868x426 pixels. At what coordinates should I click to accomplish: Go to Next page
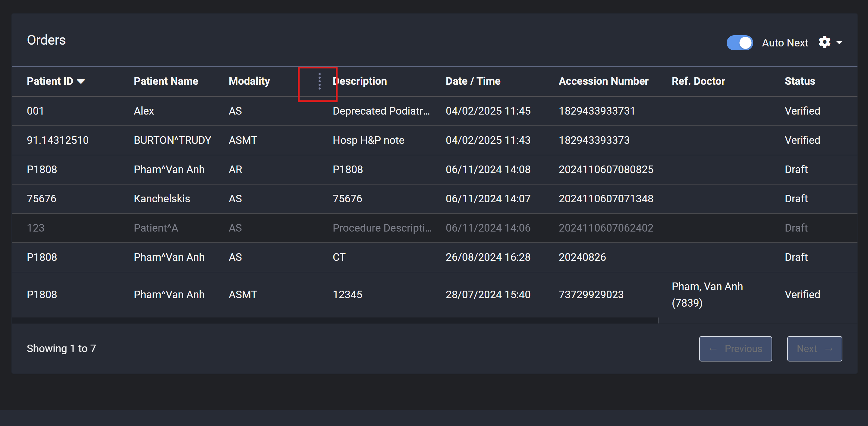pyautogui.click(x=814, y=349)
